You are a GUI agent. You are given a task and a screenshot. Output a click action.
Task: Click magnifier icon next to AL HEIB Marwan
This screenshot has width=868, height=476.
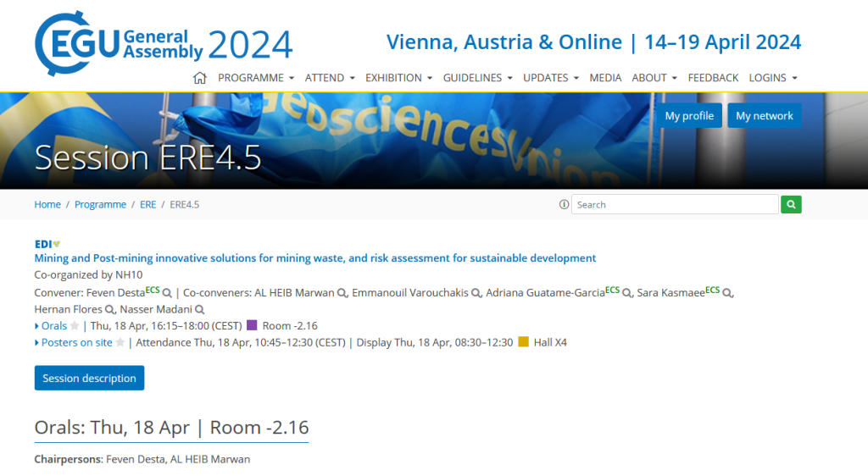[342, 293]
